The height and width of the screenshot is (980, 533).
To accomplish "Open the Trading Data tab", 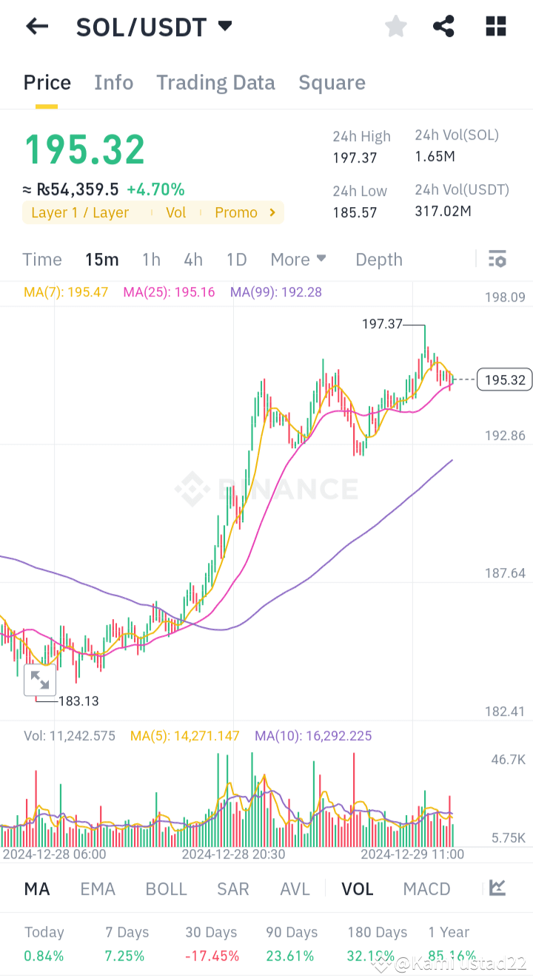I will pyautogui.click(x=215, y=82).
